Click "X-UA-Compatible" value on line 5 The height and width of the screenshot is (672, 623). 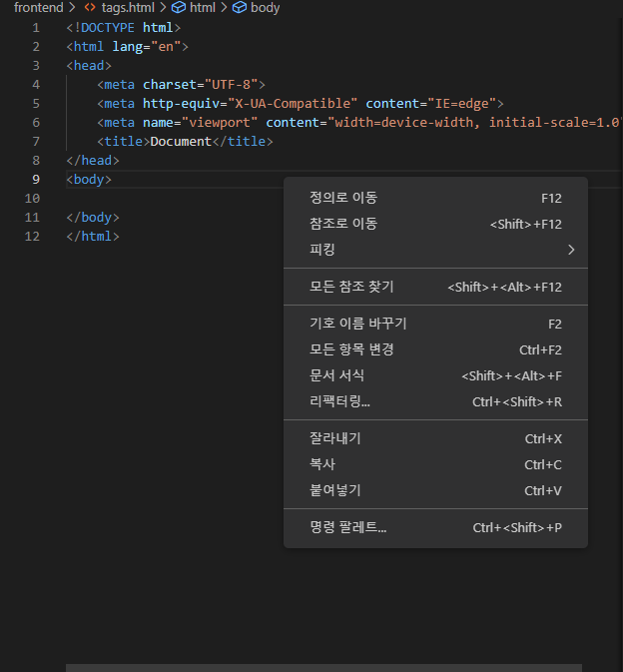point(293,104)
